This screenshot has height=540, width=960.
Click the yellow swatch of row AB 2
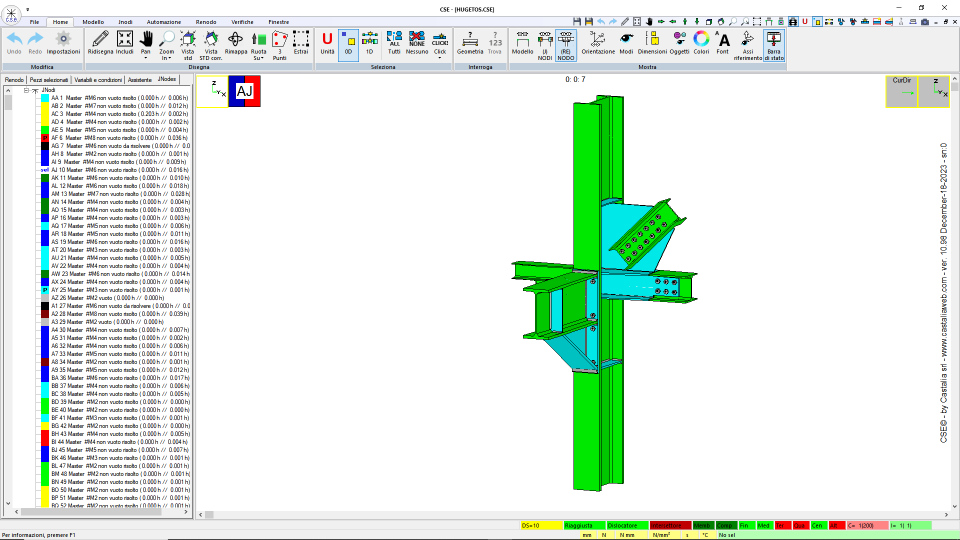pyautogui.click(x=45, y=106)
